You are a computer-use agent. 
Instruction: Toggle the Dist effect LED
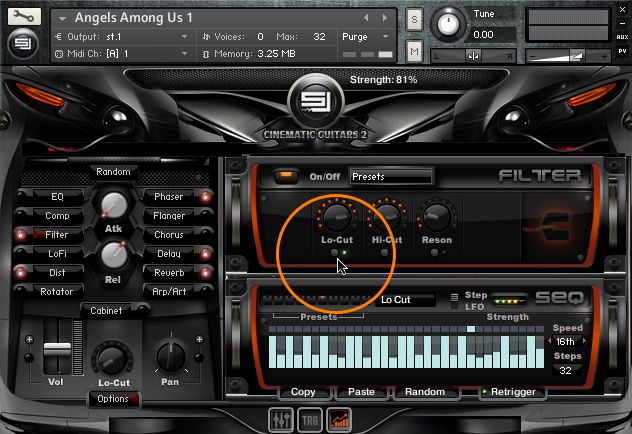pyautogui.click(x=20, y=273)
